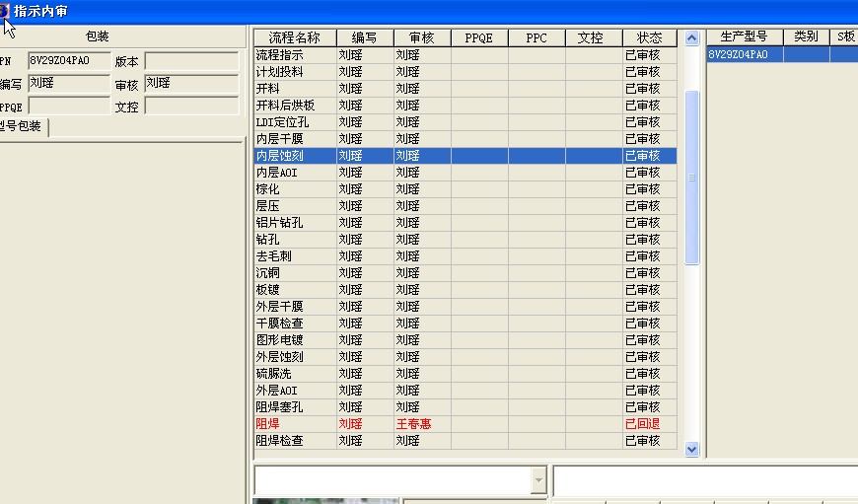This screenshot has width=858, height=504.
Task: Select the 外层AOI row
Action: coord(465,391)
